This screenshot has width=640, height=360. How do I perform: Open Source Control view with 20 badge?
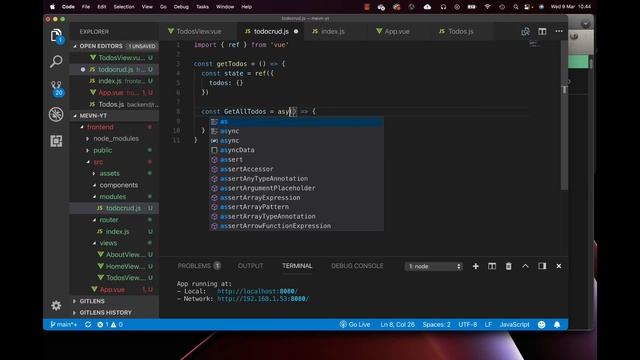tap(56, 88)
